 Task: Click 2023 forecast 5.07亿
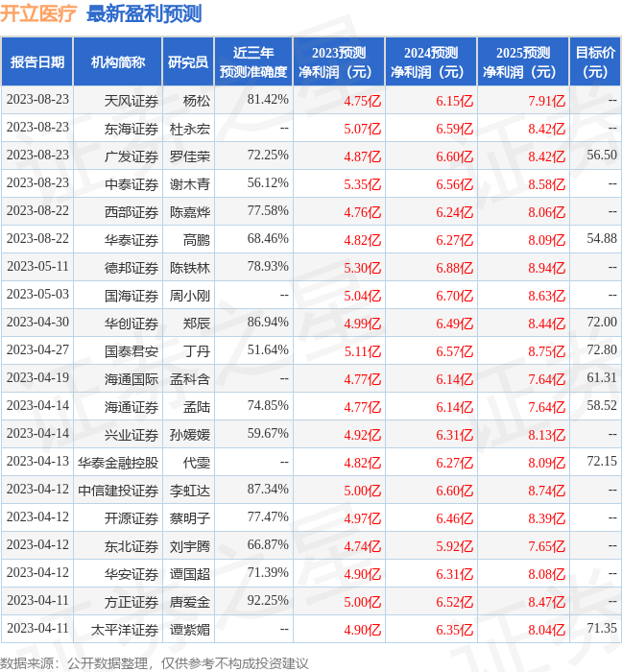pyautogui.click(x=363, y=129)
